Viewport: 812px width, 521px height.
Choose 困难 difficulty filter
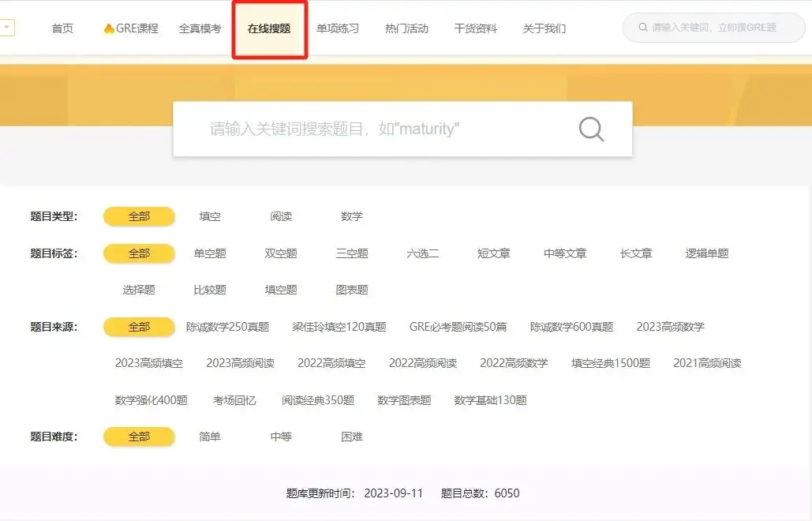click(x=352, y=437)
